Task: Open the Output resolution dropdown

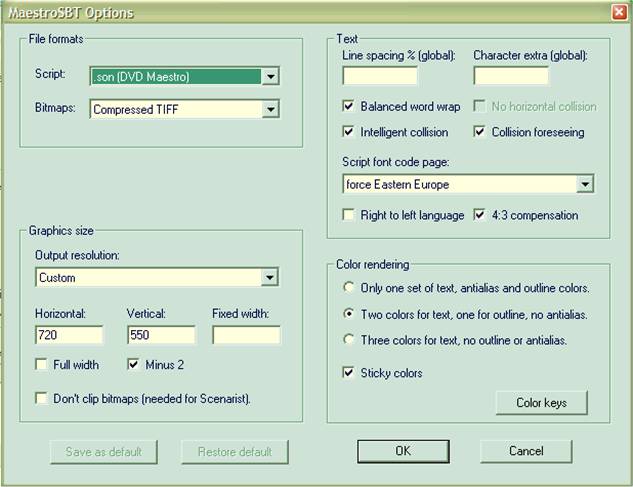Action: pyautogui.click(x=157, y=277)
